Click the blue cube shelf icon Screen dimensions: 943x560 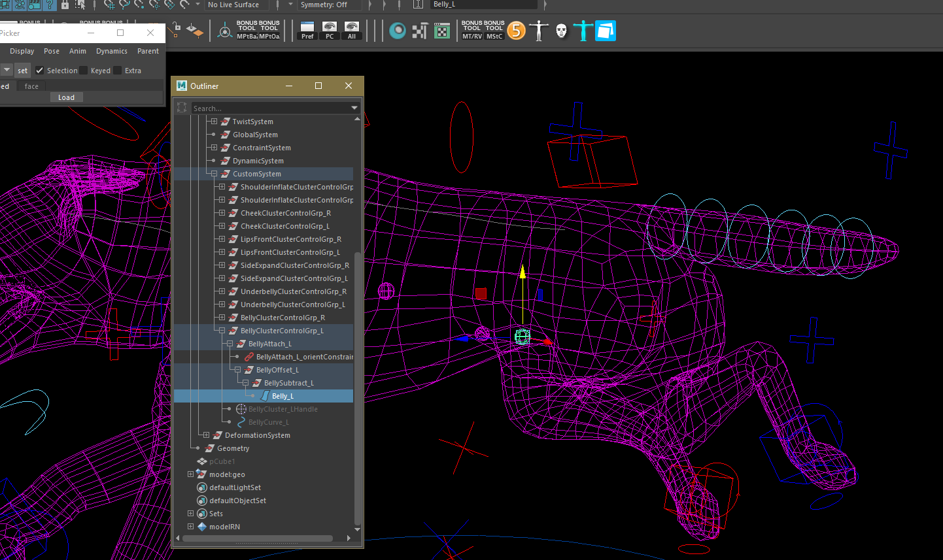pyautogui.click(x=606, y=31)
